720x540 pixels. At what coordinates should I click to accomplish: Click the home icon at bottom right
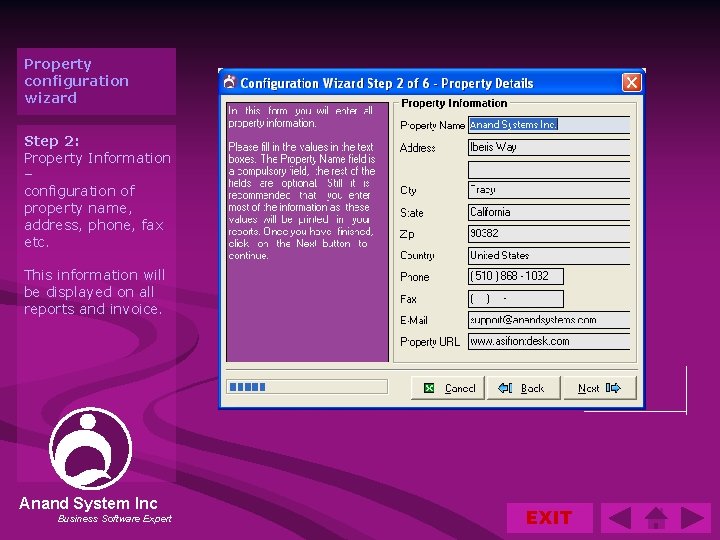(656, 518)
